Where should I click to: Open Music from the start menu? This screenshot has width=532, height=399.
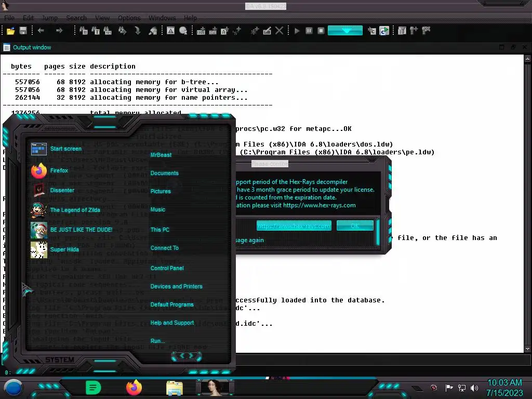[158, 210]
